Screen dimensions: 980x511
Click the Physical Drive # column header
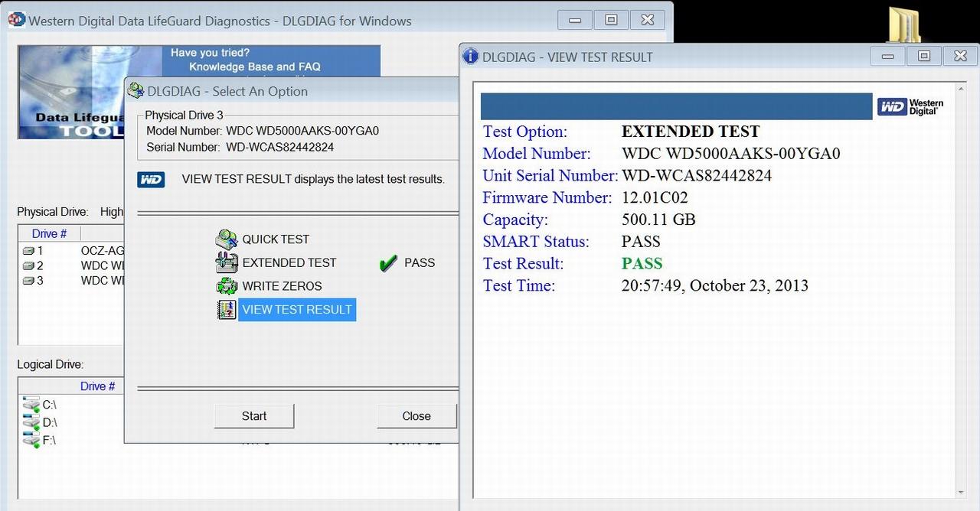coord(49,233)
